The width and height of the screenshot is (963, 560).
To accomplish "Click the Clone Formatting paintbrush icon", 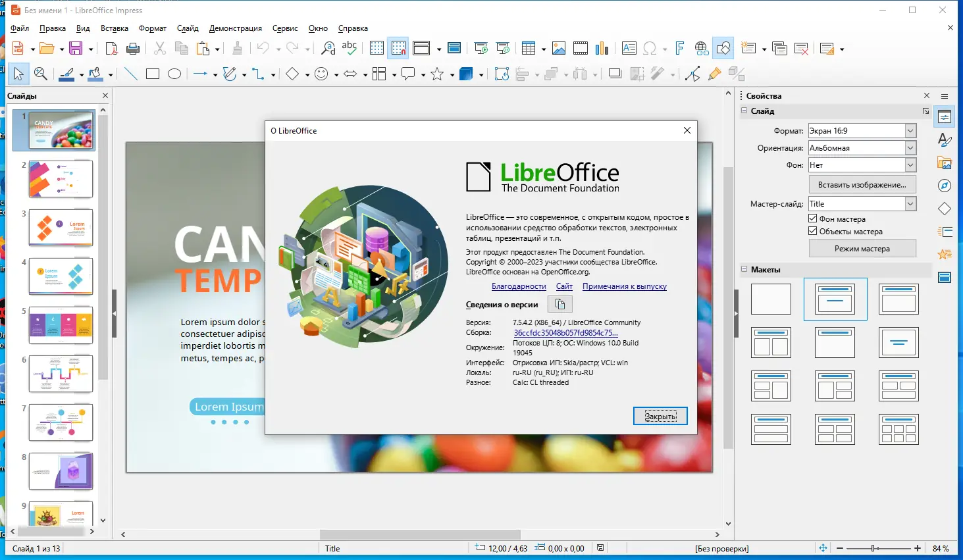I will click(238, 48).
